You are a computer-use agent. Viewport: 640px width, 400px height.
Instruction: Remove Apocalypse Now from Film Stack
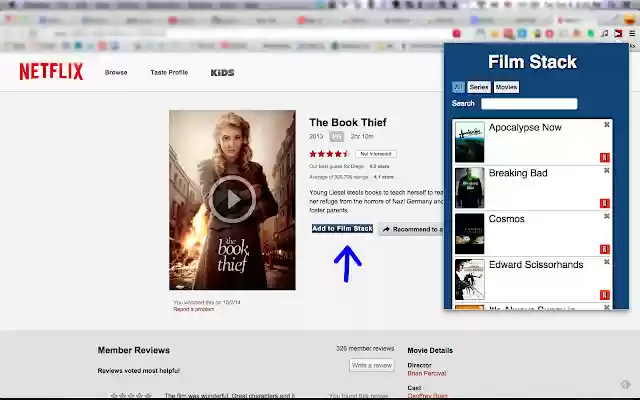point(607,124)
